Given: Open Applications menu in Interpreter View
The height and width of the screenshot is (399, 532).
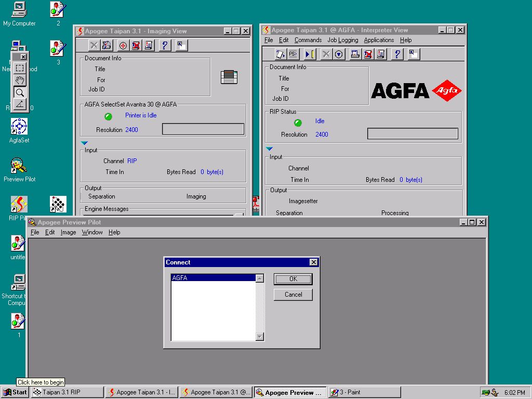Looking at the screenshot, I should point(379,40).
